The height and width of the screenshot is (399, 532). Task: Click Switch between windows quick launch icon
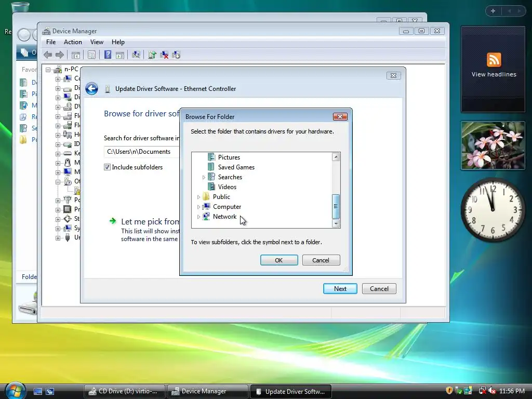tap(50, 391)
